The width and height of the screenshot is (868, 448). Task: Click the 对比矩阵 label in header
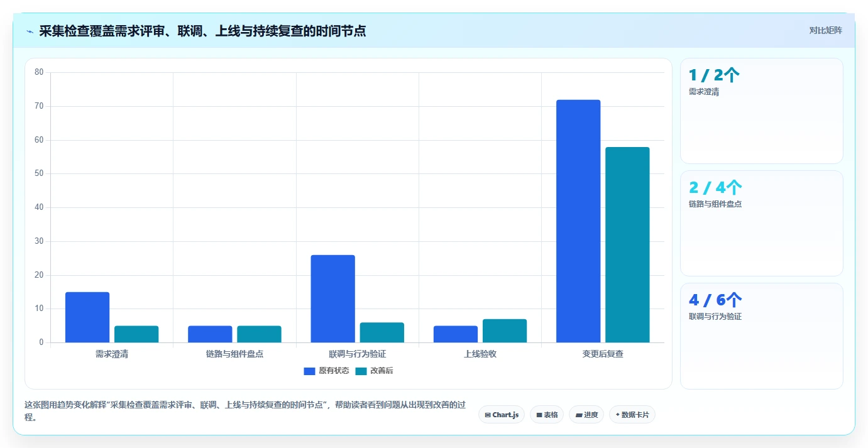825,30
